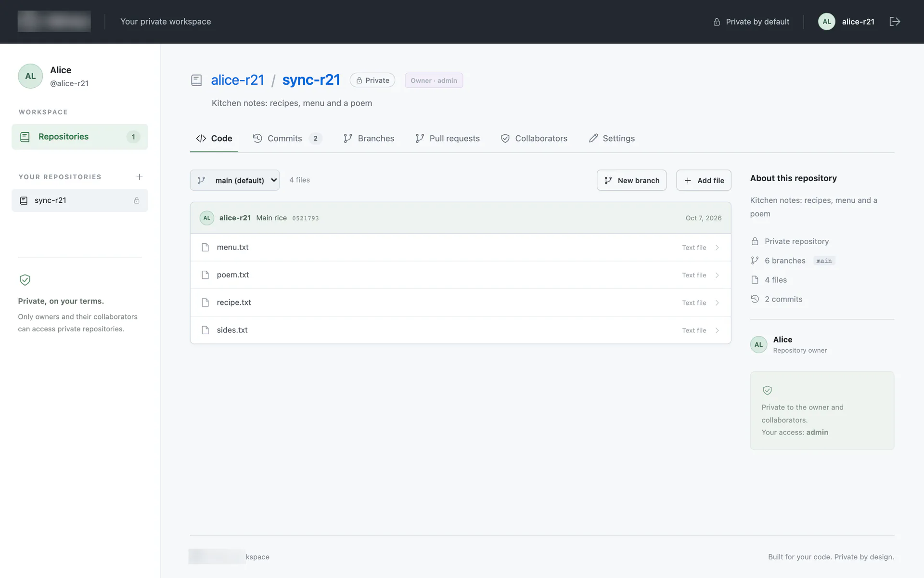
Task: Click the commit hash 0521793
Action: (x=306, y=218)
